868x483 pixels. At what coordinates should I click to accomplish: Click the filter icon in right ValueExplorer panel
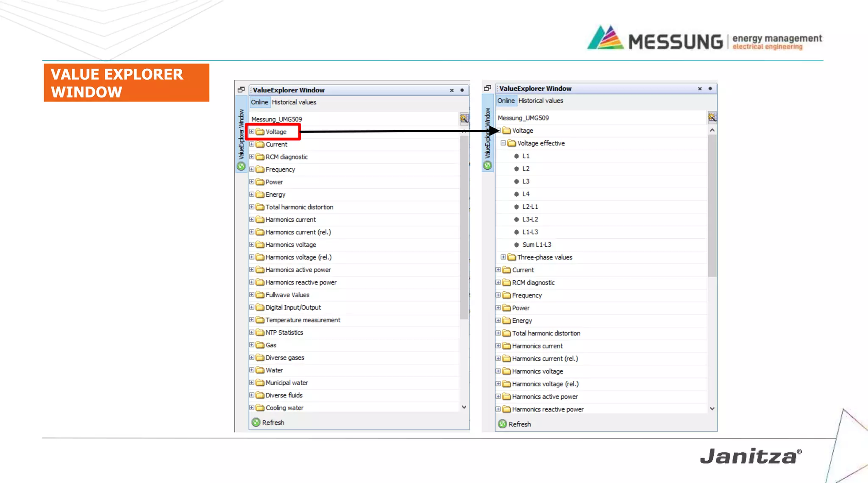(712, 117)
